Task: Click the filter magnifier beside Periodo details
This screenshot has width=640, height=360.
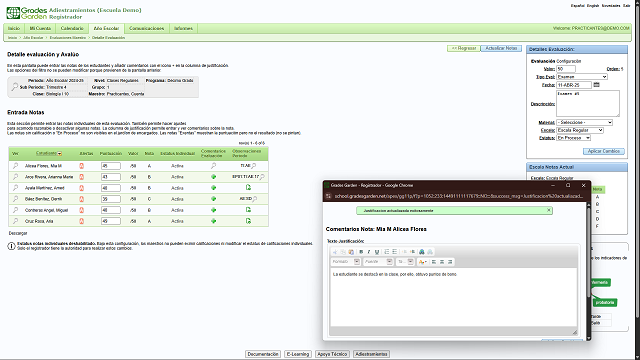Action: coord(15,87)
